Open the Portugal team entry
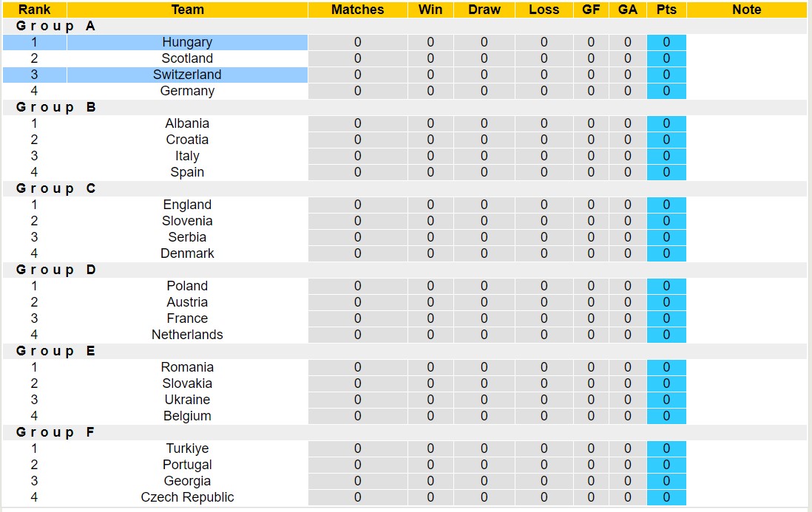Image resolution: width=812 pixels, height=512 pixels. [x=187, y=465]
